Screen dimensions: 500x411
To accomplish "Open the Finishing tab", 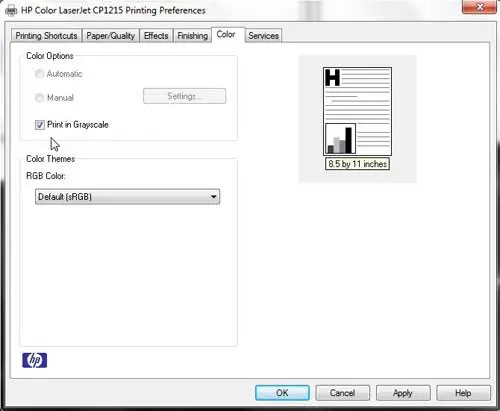I will tap(192, 36).
